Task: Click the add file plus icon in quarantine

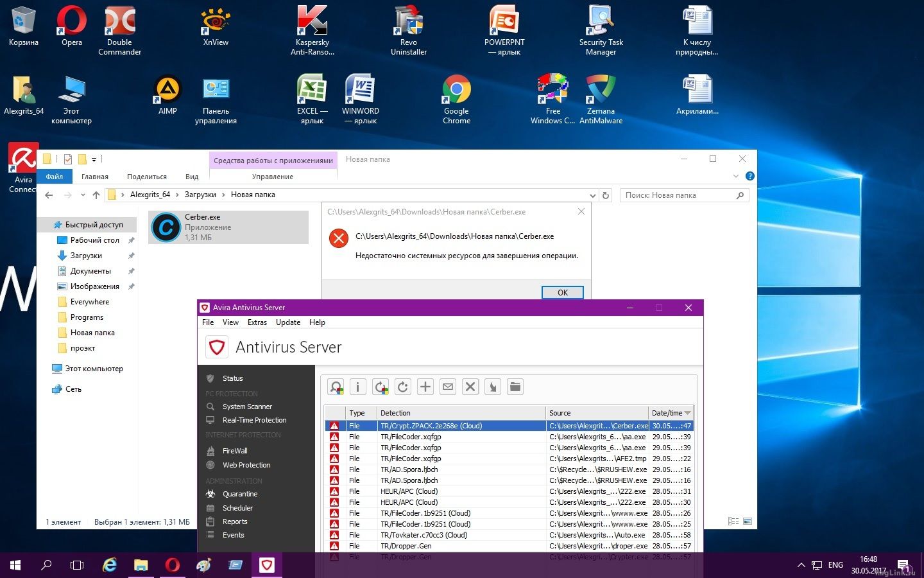Action: pyautogui.click(x=425, y=387)
